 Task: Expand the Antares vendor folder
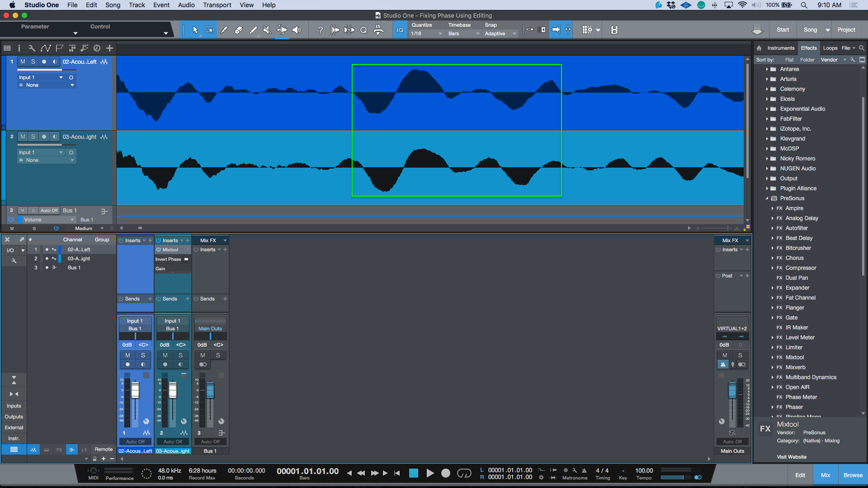click(767, 69)
